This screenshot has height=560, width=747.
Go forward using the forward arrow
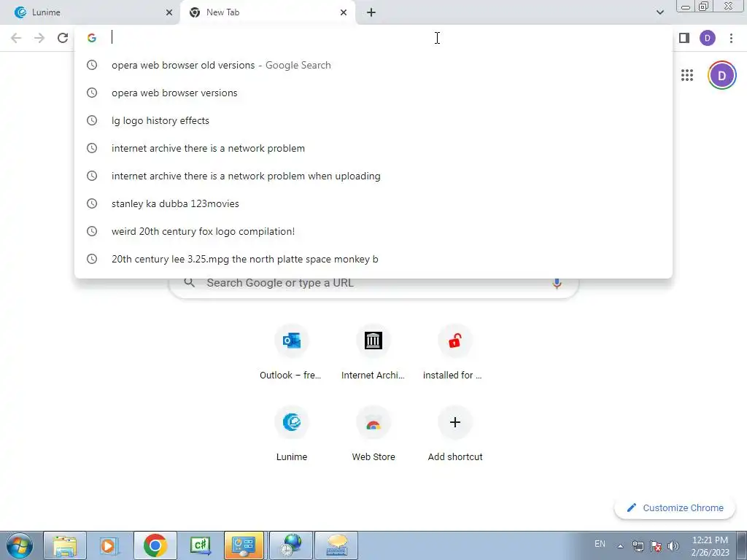pyautogui.click(x=39, y=38)
